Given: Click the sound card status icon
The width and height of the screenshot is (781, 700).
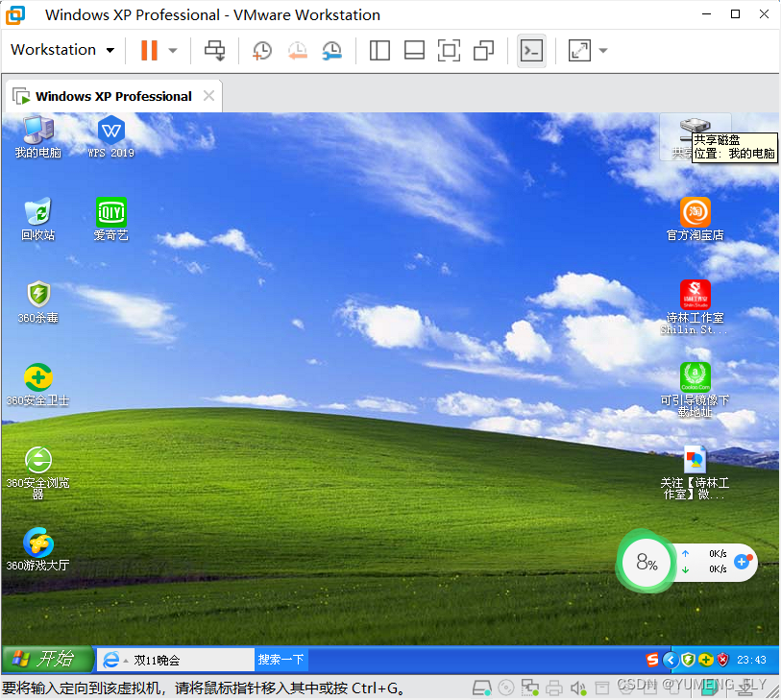Looking at the screenshot, I should click(578, 688).
